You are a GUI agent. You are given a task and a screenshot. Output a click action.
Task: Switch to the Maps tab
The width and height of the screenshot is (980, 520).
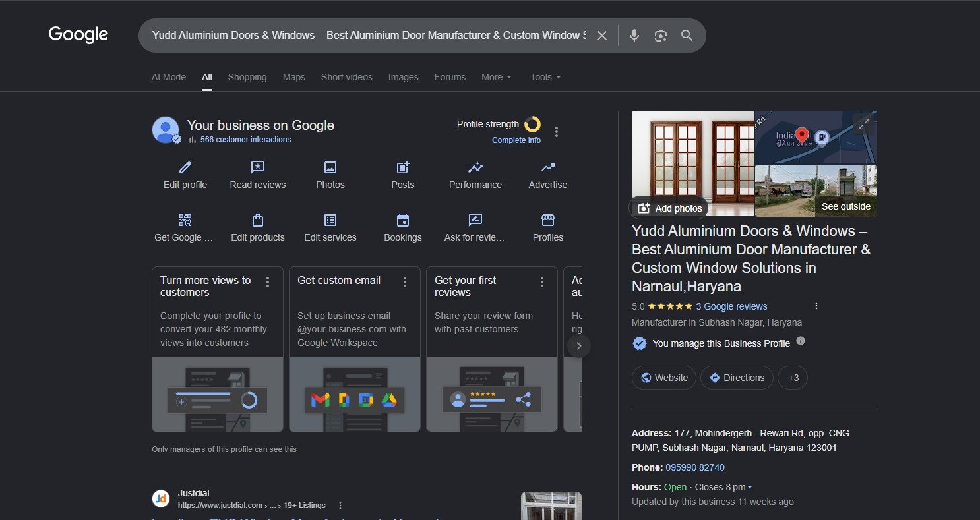(x=294, y=77)
